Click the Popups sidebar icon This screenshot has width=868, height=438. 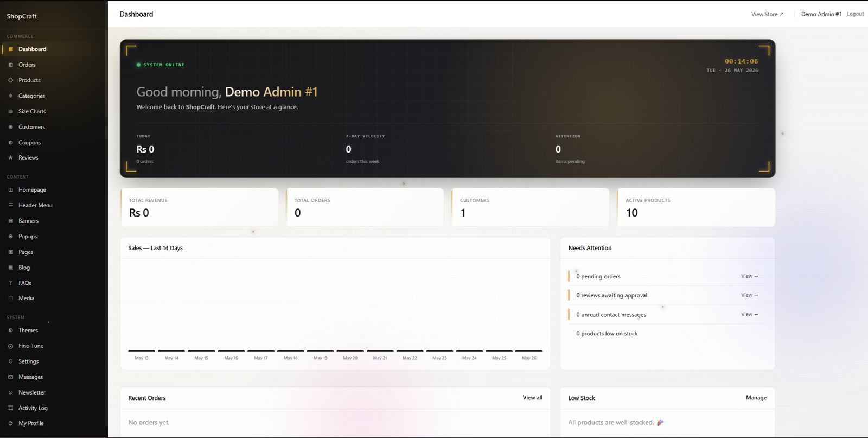10,237
